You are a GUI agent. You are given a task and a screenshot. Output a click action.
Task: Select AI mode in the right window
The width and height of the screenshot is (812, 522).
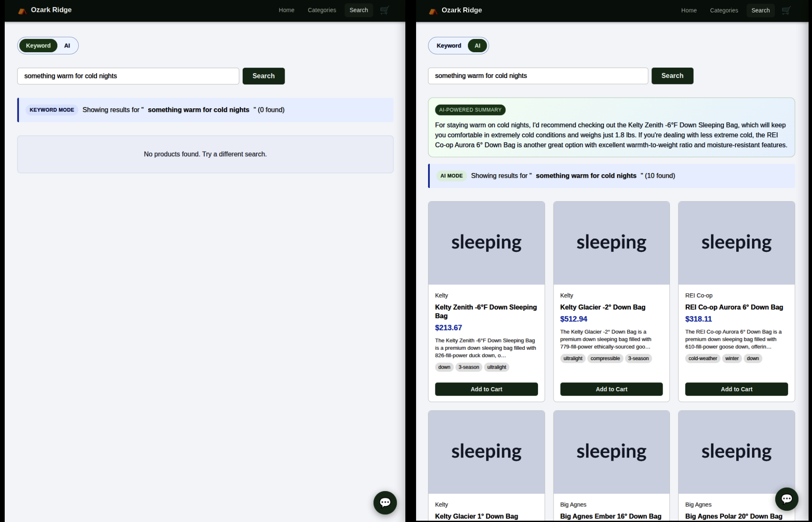tap(477, 45)
